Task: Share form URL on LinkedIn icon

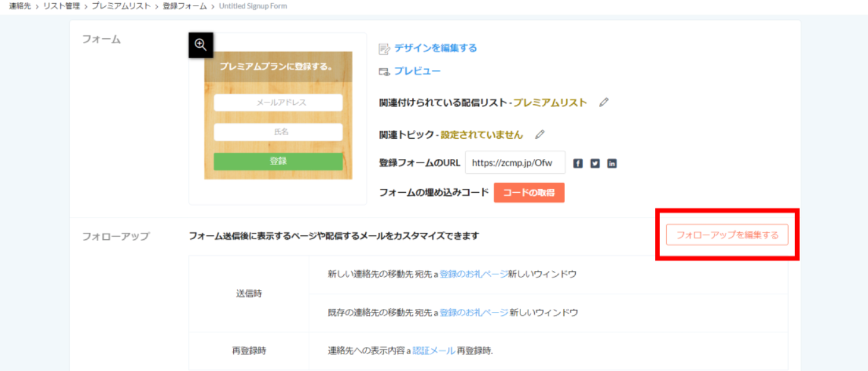Action: 612,163
